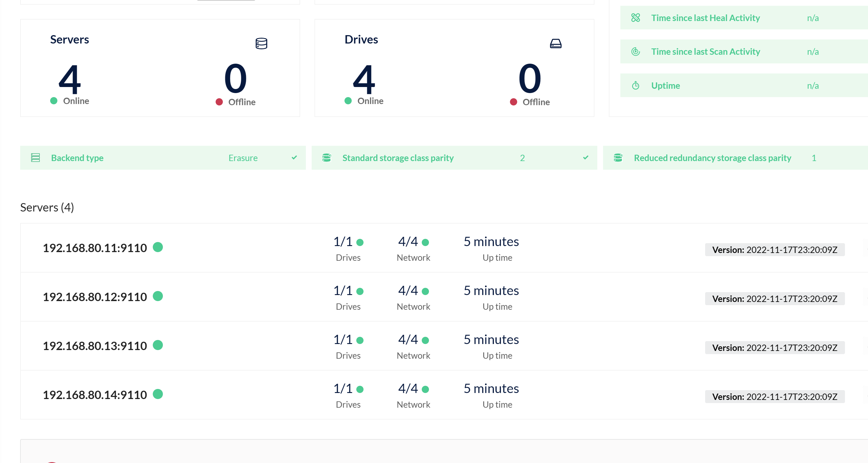Open server row 192.168.80.12:9110

(444, 297)
